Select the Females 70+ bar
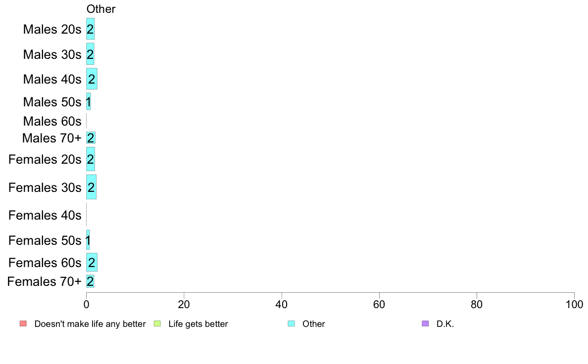The width and height of the screenshot is (588, 364). pyautogui.click(x=90, y=281)
